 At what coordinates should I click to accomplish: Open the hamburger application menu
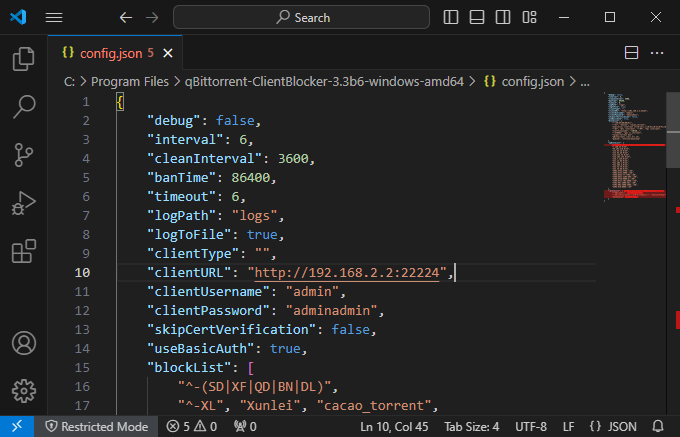(54, 17)
